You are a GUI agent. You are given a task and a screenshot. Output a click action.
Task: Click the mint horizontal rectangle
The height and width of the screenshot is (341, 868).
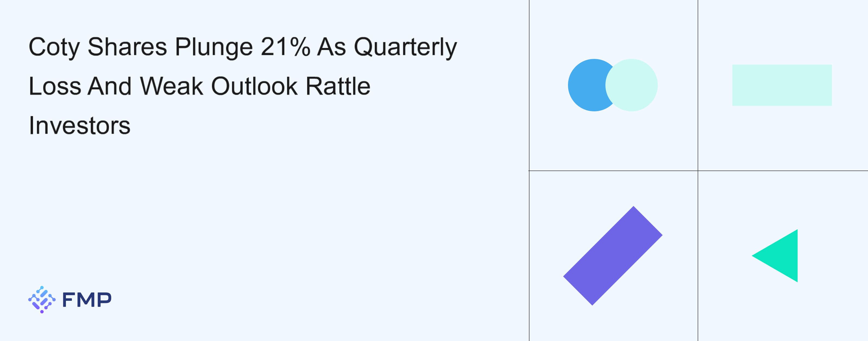pos(782,85)
